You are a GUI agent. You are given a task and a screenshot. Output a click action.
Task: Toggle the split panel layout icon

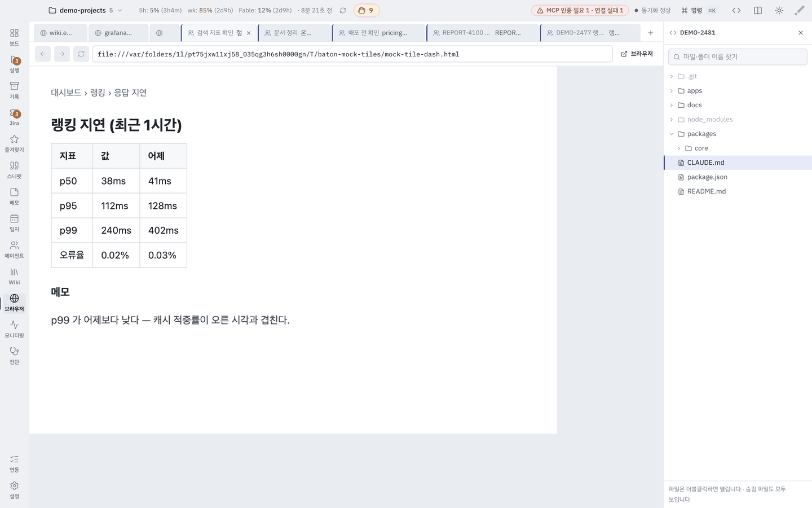[x=758, y=10]
